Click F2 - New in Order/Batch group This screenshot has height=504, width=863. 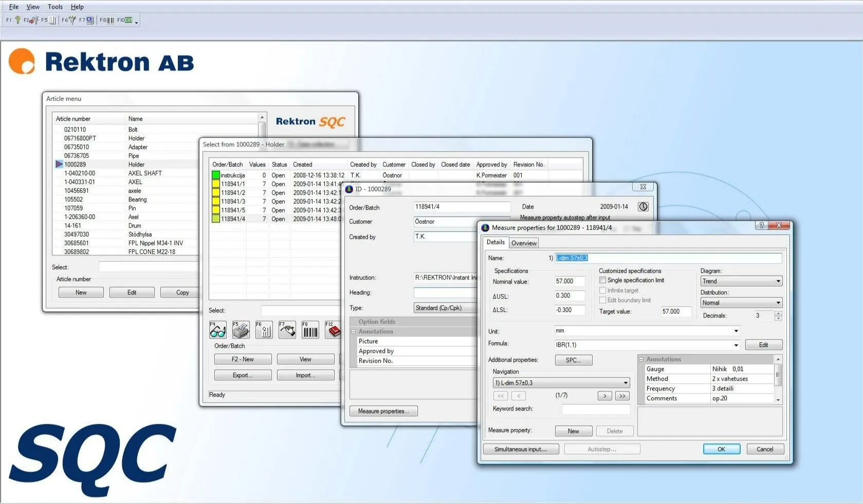(243, 359)
